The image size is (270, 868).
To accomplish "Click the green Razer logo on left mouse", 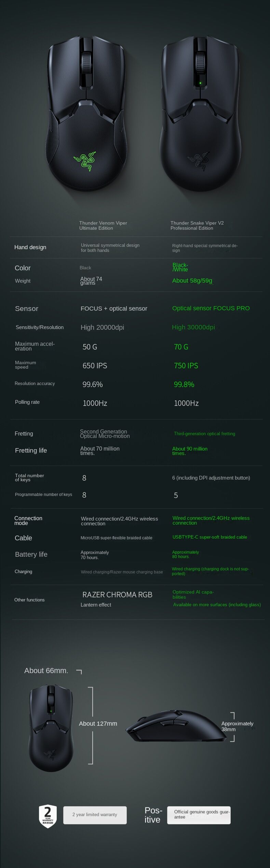I will (x=85, y=160).
